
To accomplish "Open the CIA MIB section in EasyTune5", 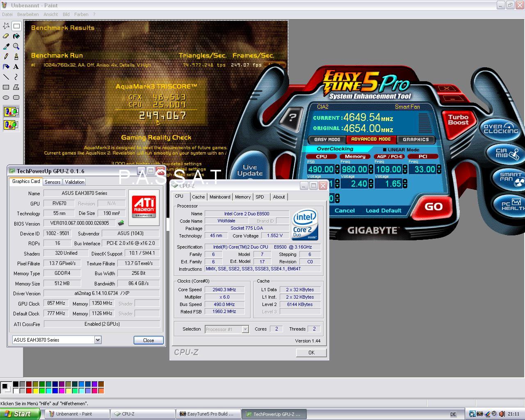I will click(507, 154).
